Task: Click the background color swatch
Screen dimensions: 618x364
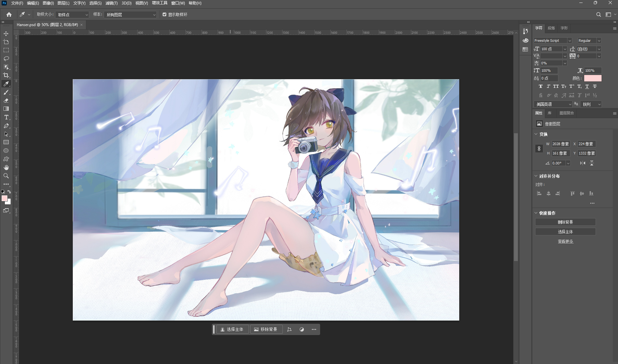Action: (x=9, y=203)
